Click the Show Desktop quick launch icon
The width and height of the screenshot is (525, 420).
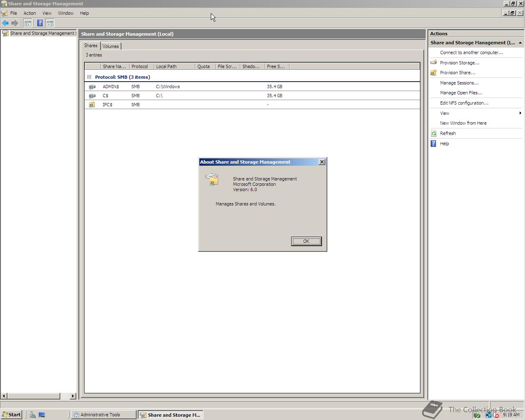(x=42, y=415)
